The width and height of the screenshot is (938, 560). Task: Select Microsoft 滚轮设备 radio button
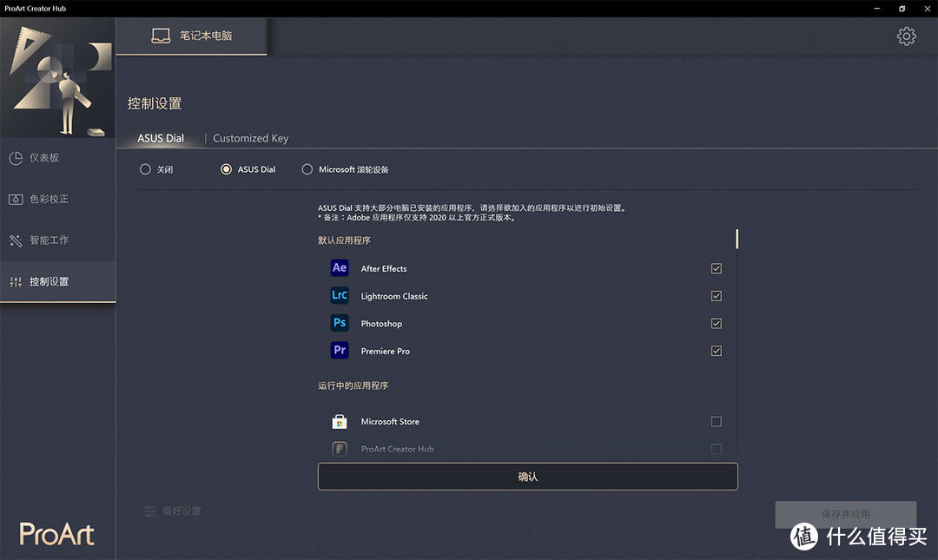pyautogui.click(x=307, y=169)
